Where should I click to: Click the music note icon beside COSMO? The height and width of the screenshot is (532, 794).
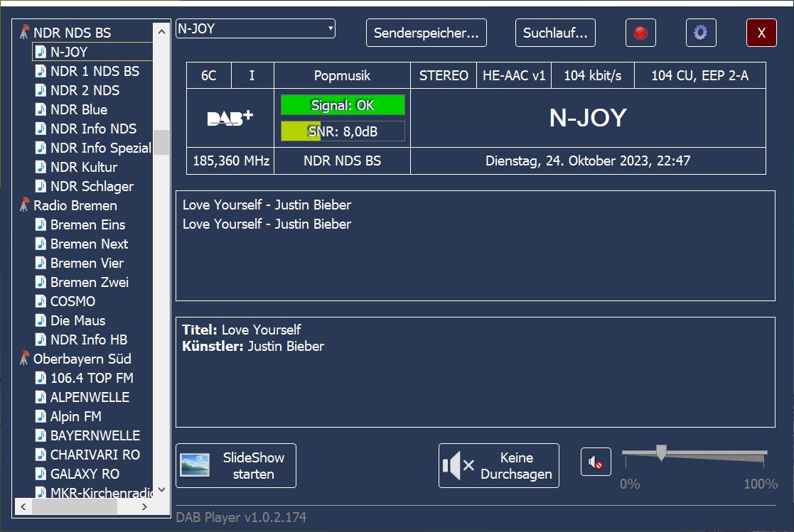[x=41, y=301]
